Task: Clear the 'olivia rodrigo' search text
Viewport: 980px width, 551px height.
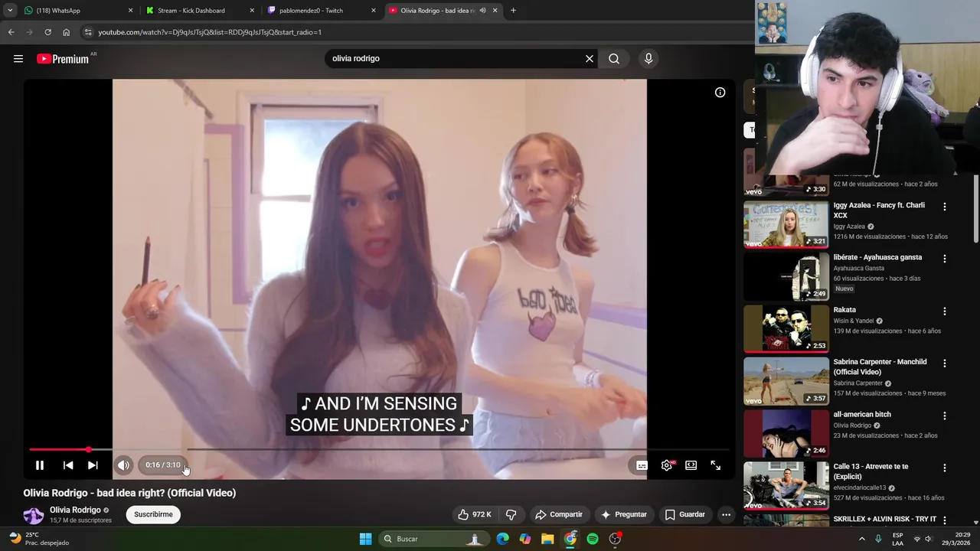Action: tap(590, 59)
